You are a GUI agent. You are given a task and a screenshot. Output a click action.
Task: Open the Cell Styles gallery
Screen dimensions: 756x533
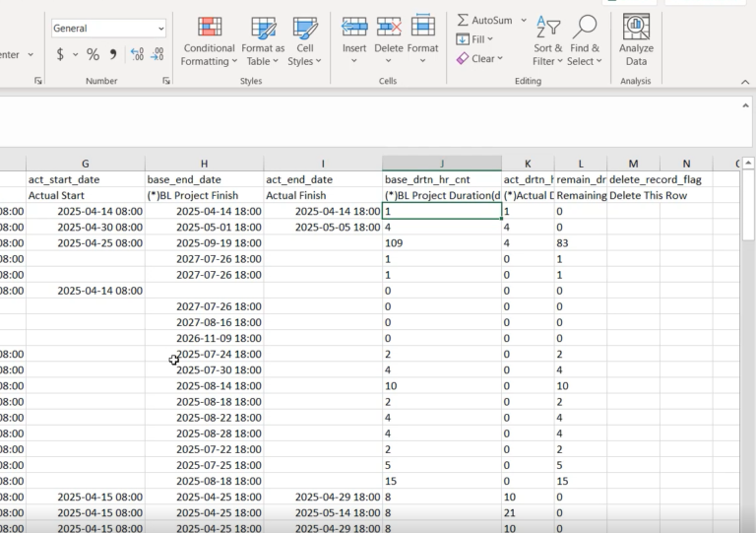point(305,41)
